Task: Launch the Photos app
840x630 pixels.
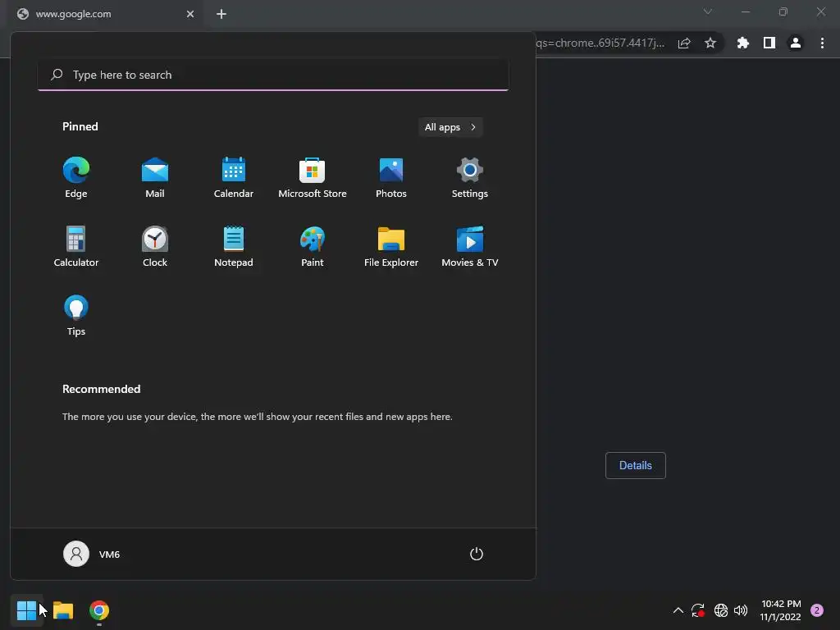Action: pos(391,178)
